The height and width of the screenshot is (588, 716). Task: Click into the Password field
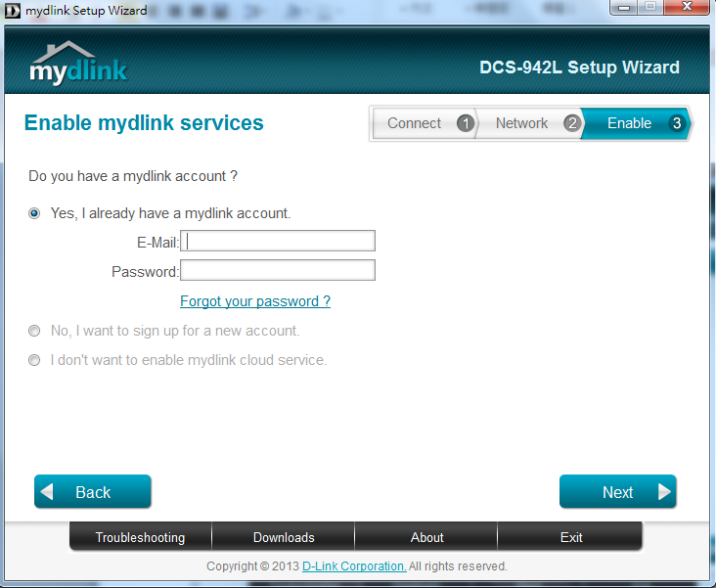(x=278, y=271)
